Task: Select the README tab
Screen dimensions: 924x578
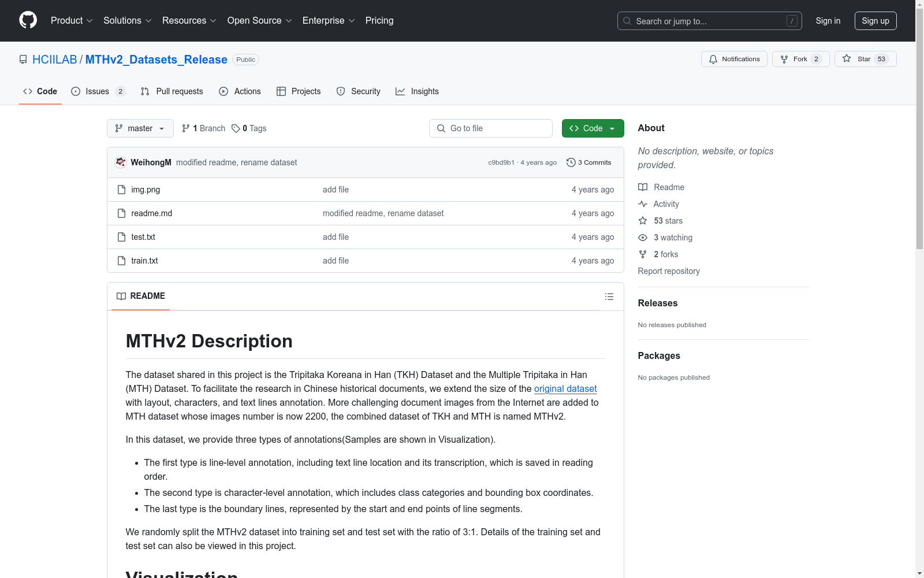Action: 141,296
